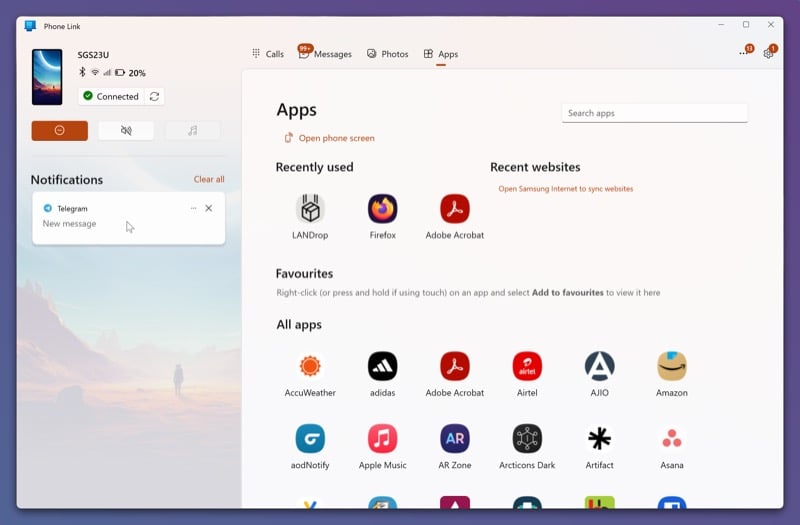Open Telegram notification options menu
This screenshot has height=525, width=800.
(193, 208)
